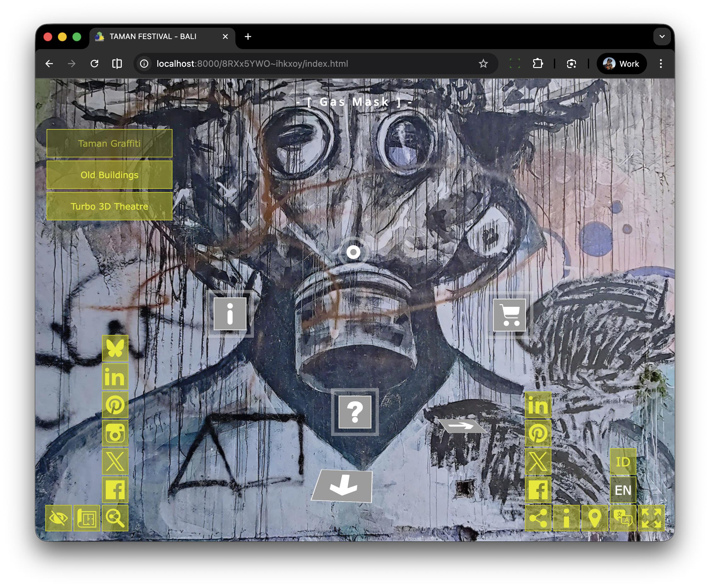Open the Old Buildings menu item
This screenshot has height=588, width=710.
(x=109, y=175)
